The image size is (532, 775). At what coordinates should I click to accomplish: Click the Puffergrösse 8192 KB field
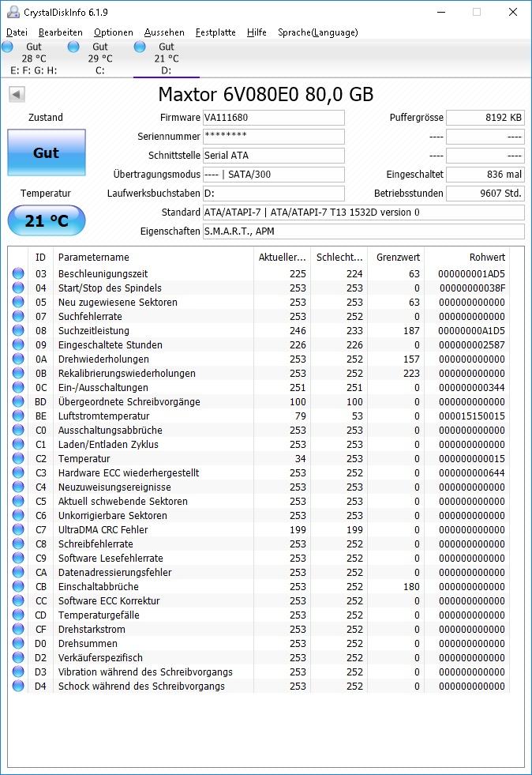tap(485, 118)
